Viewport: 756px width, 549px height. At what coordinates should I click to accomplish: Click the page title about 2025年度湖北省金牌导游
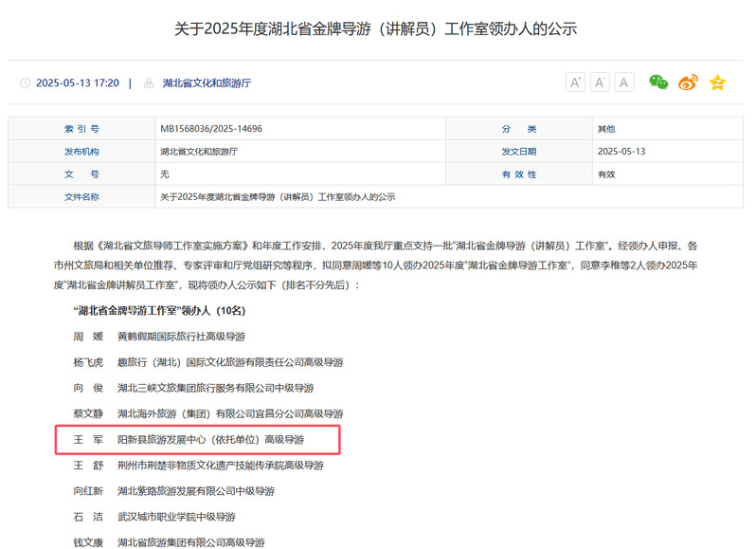[x=376, y=28]
